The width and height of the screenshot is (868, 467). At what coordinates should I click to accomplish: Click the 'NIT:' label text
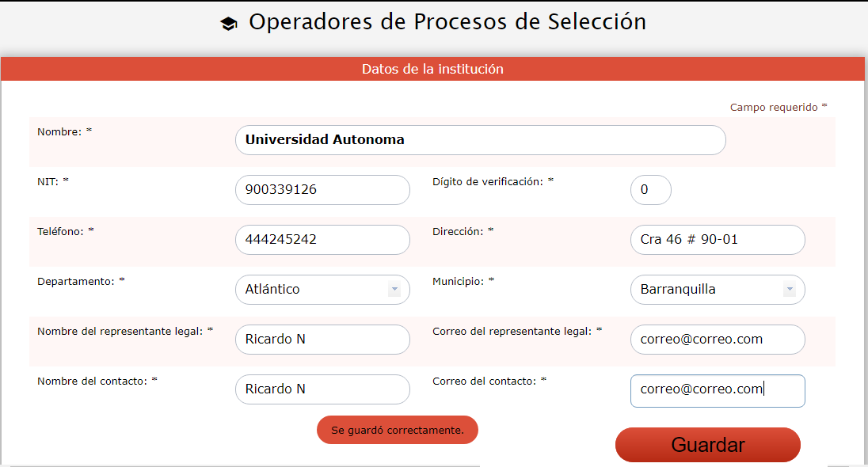[48, 181]
